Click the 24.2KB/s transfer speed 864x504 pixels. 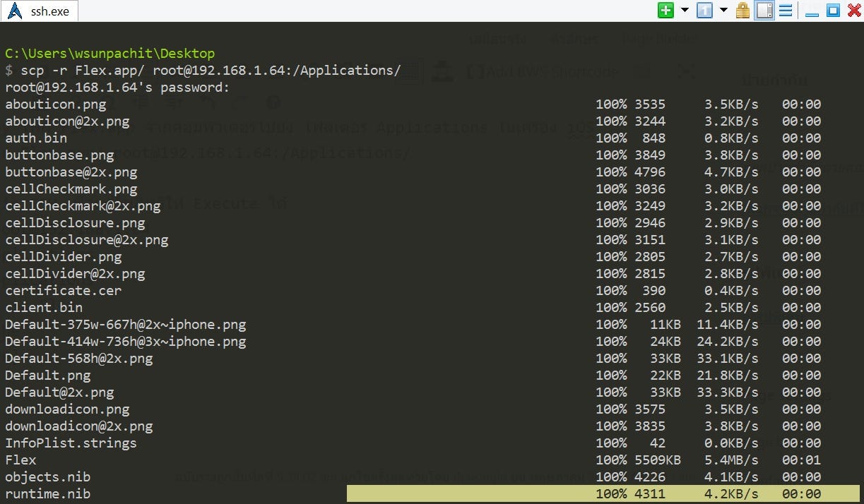point(728,342)
